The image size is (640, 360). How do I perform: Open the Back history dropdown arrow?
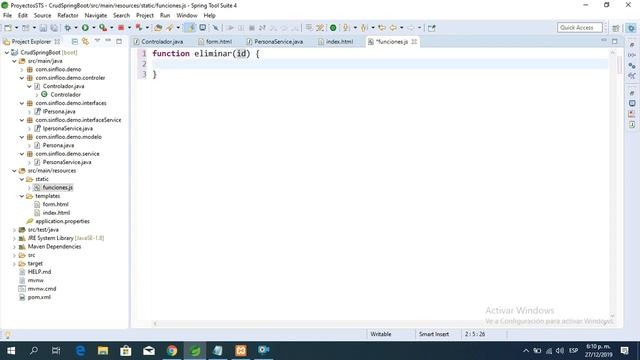point(402,28)
